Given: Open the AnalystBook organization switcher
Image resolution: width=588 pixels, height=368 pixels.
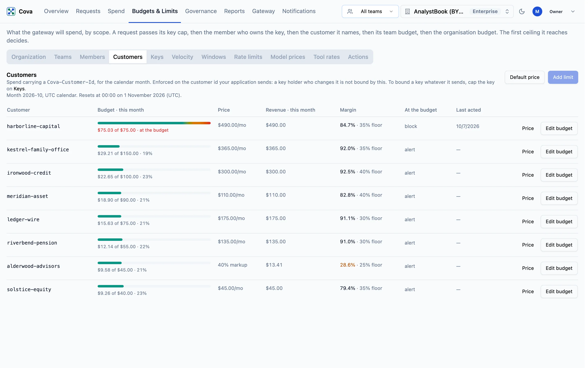Looking at the screenshot, I should 457,11.
